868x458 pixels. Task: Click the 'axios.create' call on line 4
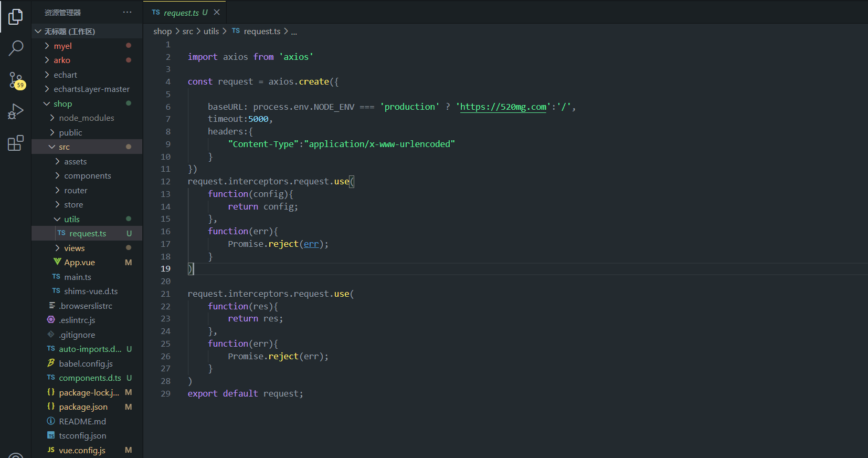(299, 81)
